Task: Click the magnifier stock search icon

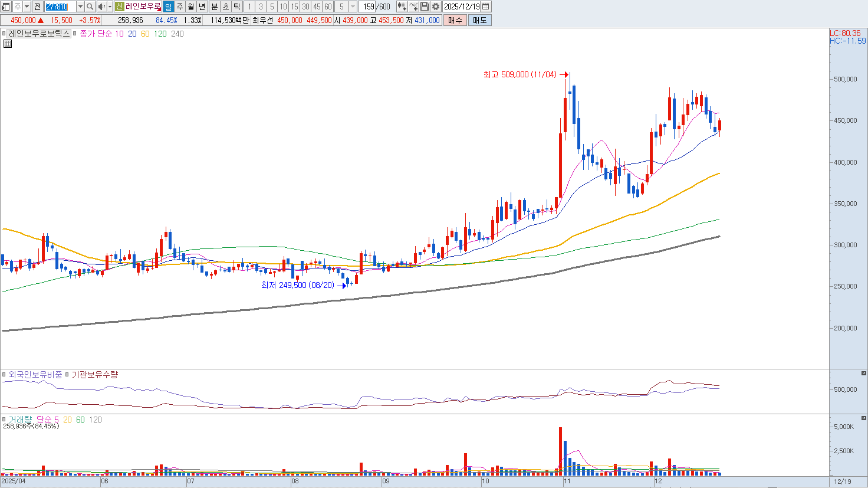Action: point(90,6)
